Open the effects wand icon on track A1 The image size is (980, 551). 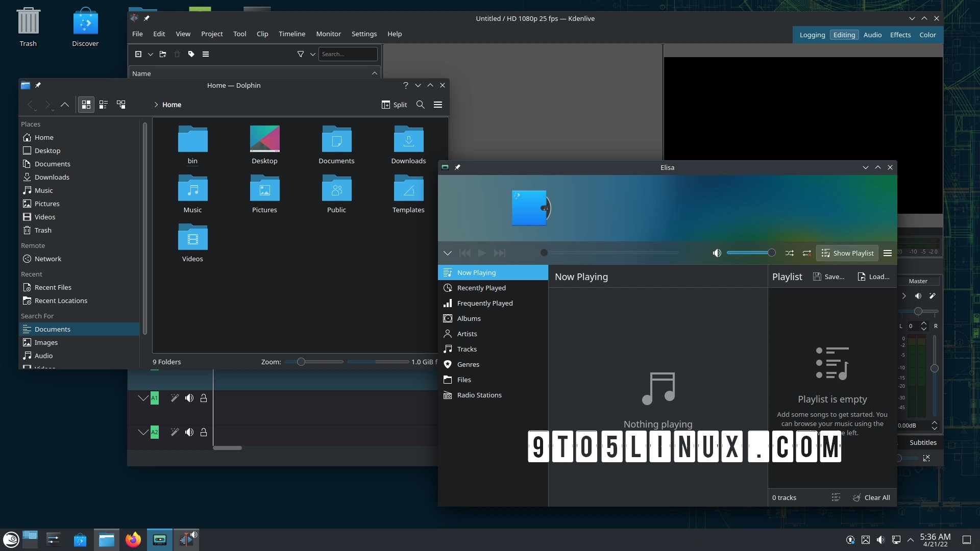tap(175, 398)
